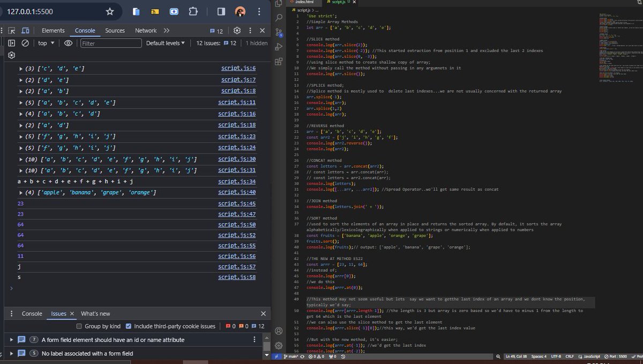
Task: Open the drawer three-dot menu beside Console
Action: point(12,314)
